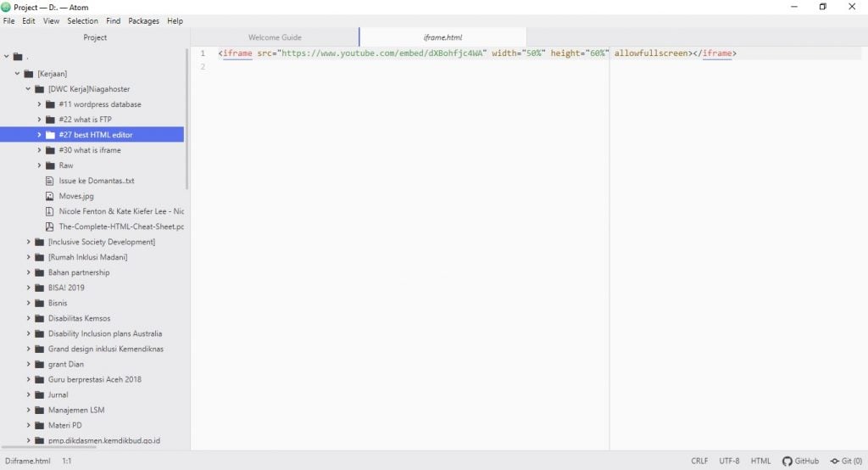The height and width of the screenshot is (470, 868).
Task: Click the text file icon for Issue ke Domantas.txt
Action: 50,181
